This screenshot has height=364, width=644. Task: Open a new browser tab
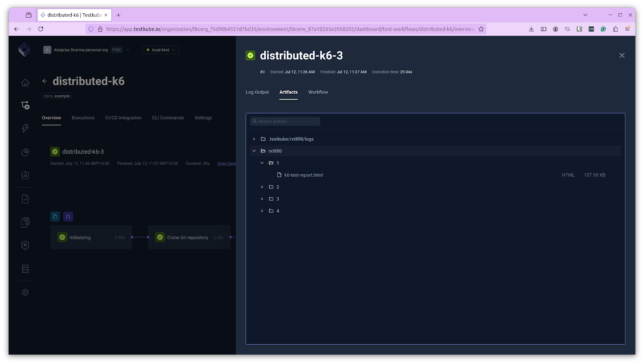tap(118, 15)
